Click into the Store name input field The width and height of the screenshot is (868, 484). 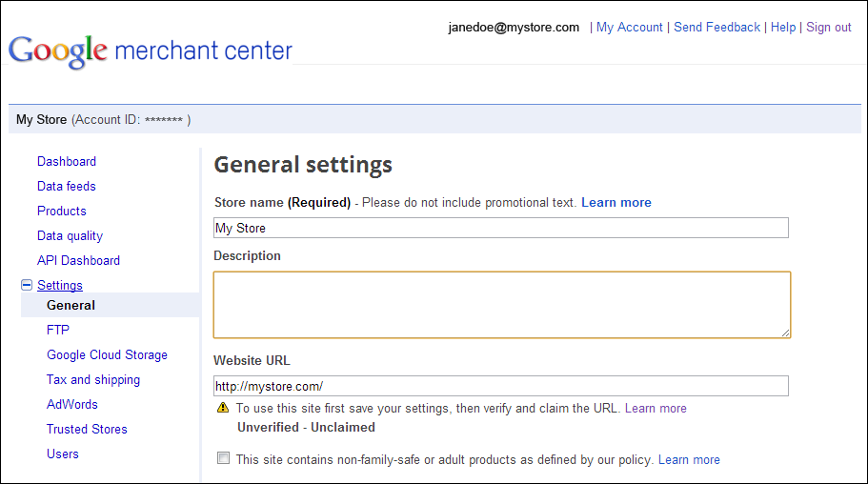501,228
